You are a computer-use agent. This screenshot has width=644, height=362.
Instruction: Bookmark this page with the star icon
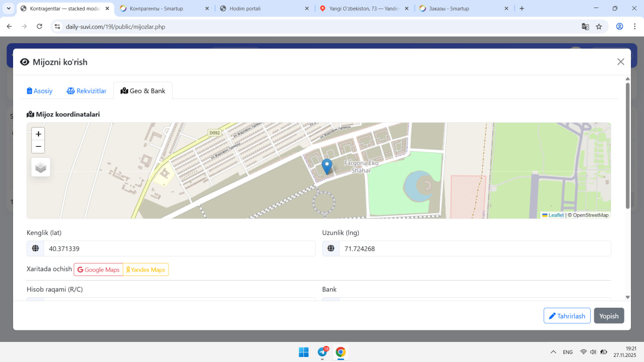click(599, 27)
